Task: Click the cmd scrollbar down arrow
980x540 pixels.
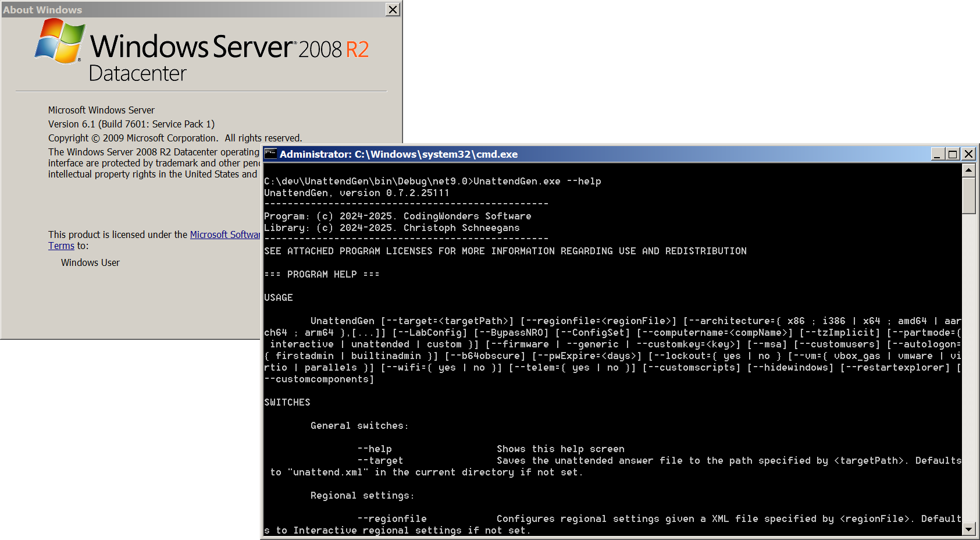Action: (x=968, y=529)
